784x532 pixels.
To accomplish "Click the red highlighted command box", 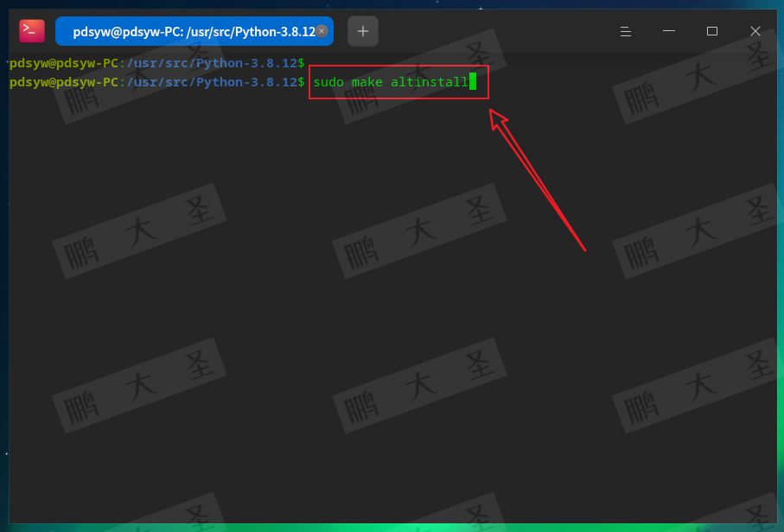I will (x=398, y=82).
